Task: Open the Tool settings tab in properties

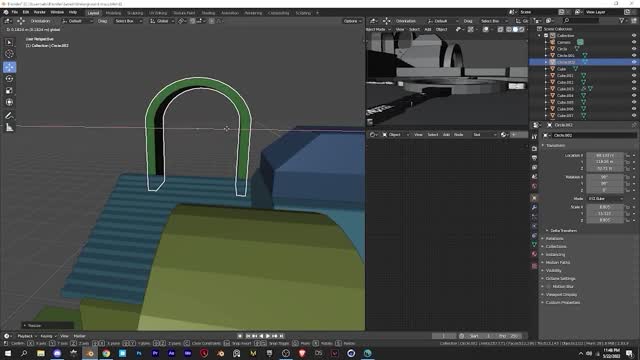Action: tap(534, 136)
